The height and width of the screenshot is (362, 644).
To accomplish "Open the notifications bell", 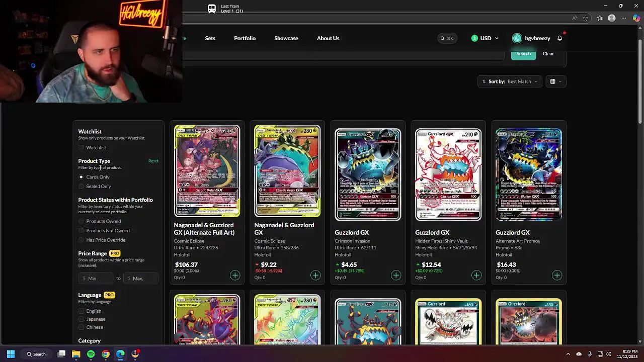I will tap(560, 38).
